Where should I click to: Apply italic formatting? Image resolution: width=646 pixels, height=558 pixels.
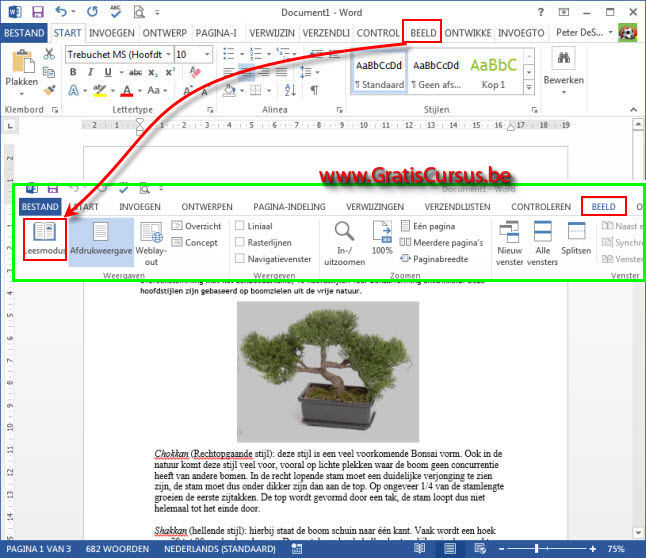[90, 72]
